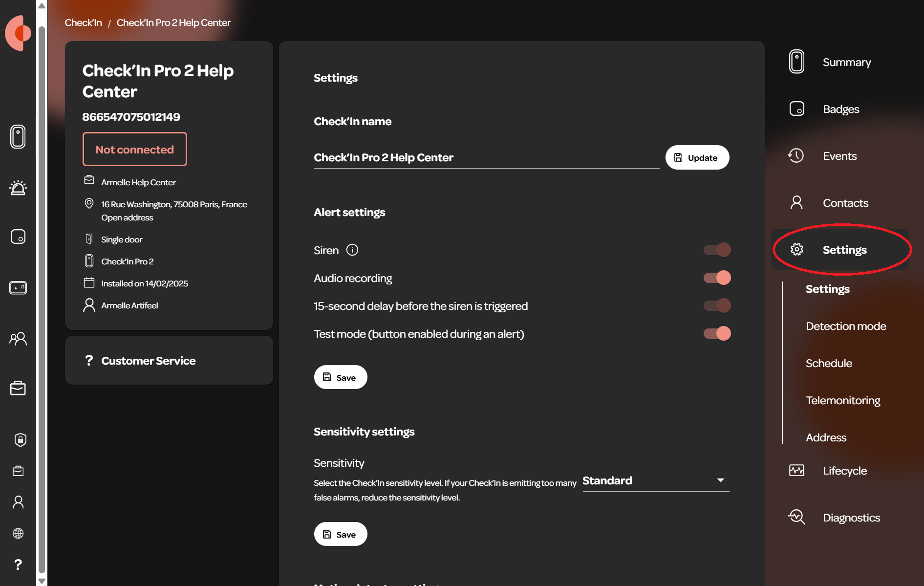
Task: Disable the Audio recording toggle
Action: (717, 278)
